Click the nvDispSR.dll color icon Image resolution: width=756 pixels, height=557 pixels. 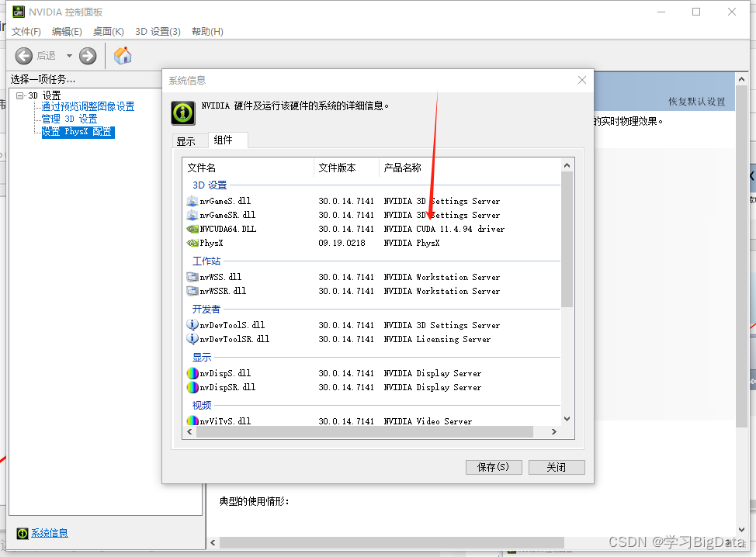(x=192, y=387)
